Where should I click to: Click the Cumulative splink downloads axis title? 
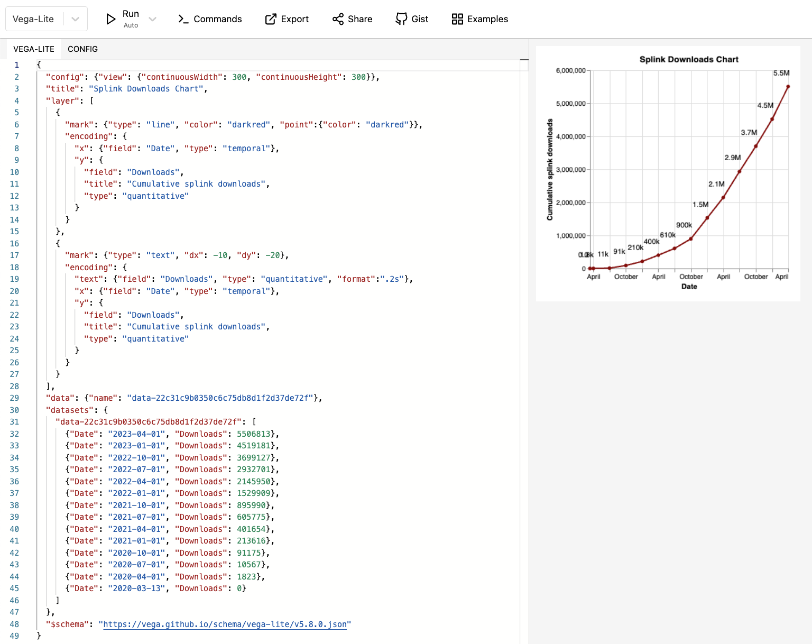(x=550, y=170)
